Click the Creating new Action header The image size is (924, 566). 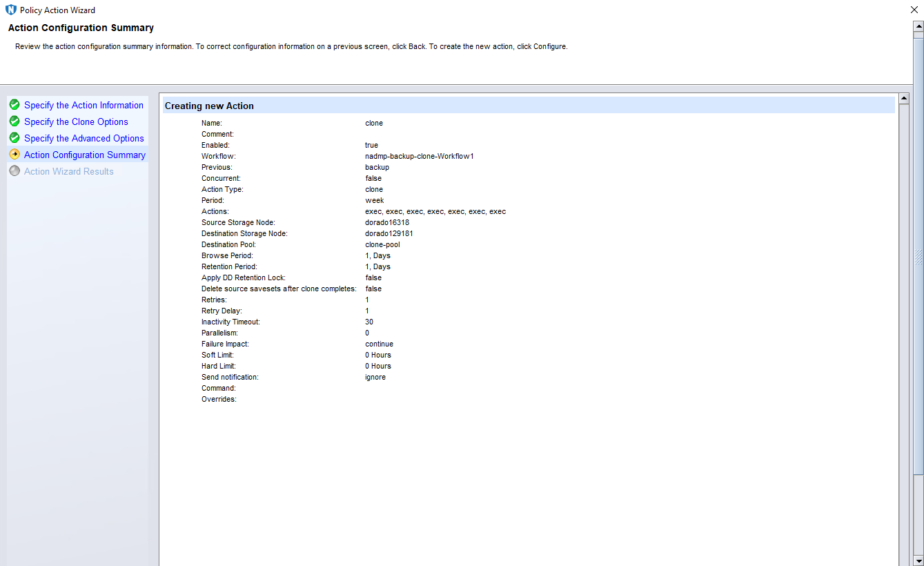point(529,106)
